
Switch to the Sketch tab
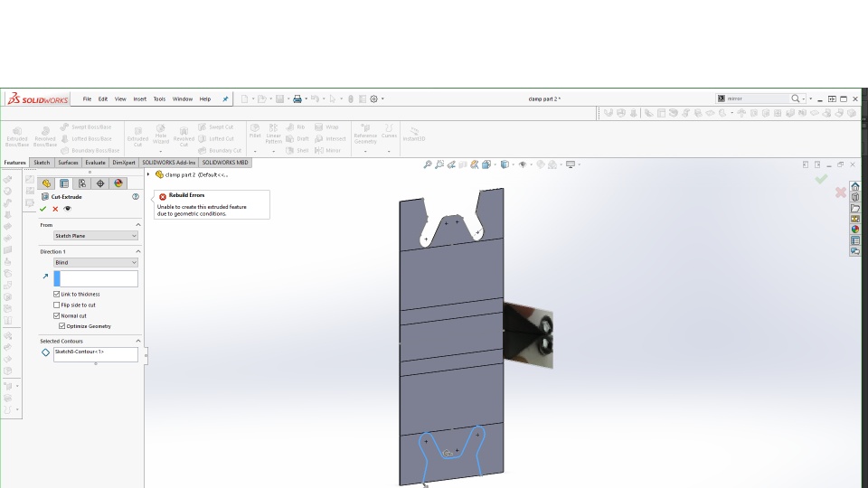42,163
